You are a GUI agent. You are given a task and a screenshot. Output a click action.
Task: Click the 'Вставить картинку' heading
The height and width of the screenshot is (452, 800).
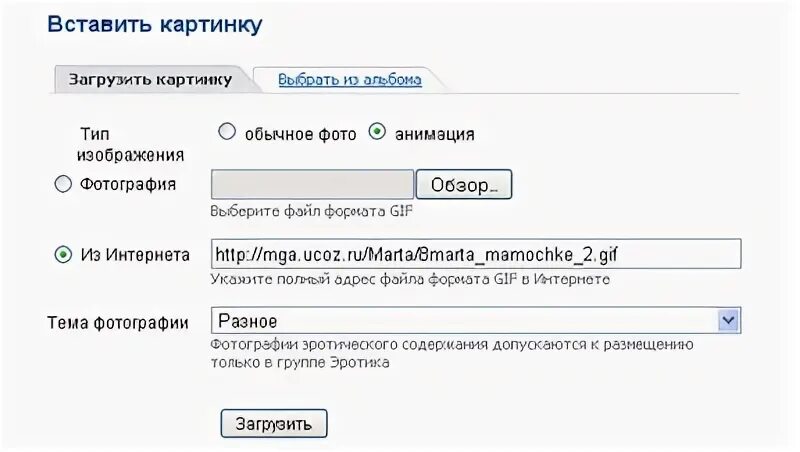coord(155,24)
